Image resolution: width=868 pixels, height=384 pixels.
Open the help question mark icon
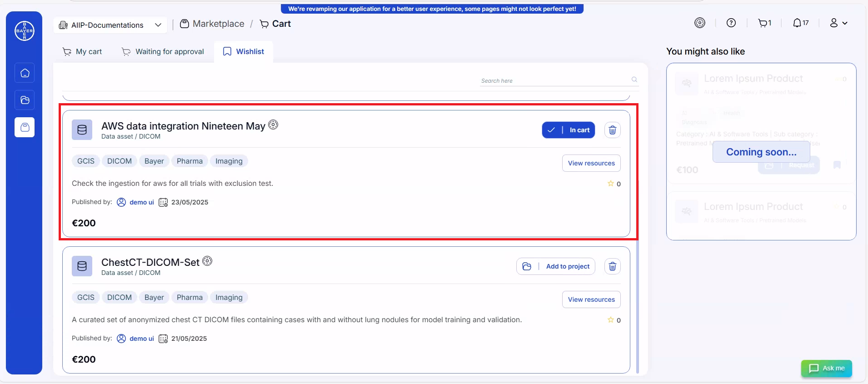tap(731, 23)
